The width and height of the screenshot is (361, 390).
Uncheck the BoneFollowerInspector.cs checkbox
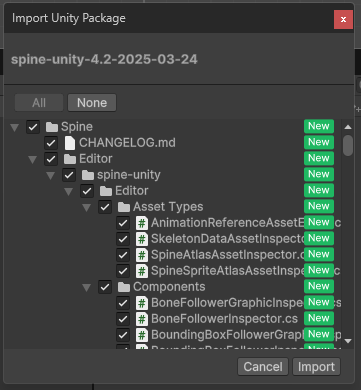tap(123, 319)
